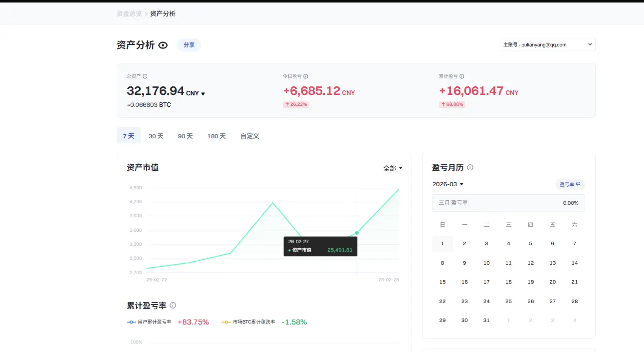Select calendar day 22
Image resolution: width=644 pixels, height=352 pixels.
[x=442, y=302]
